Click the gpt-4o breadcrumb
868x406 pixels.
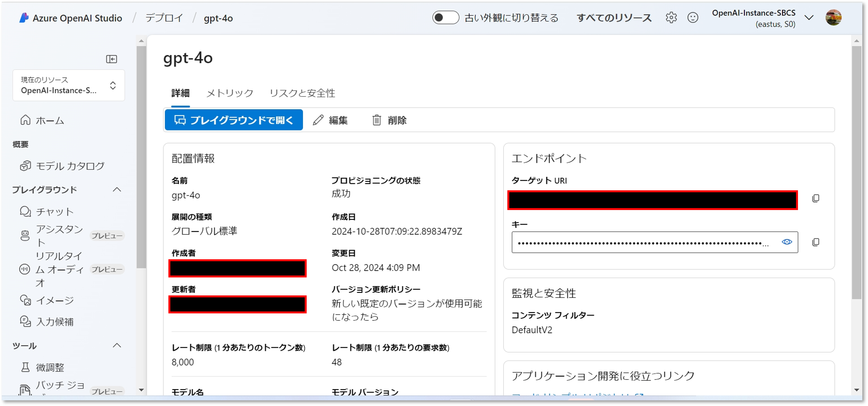(x=218, y=18)
